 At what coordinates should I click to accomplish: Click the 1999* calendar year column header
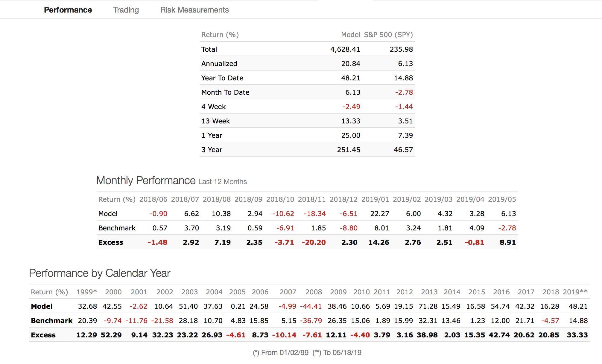(x=86, y=292)
